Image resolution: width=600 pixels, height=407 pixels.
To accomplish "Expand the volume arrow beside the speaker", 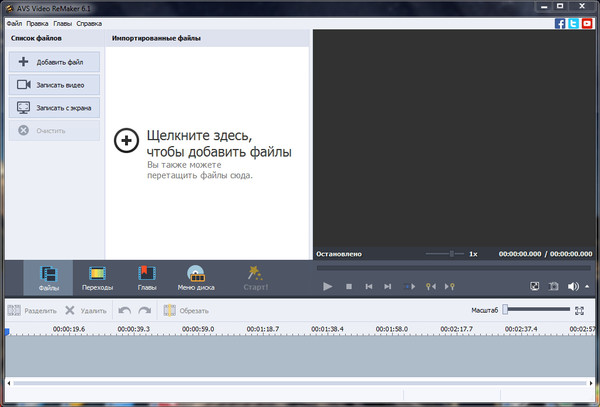I will [587, 287].
